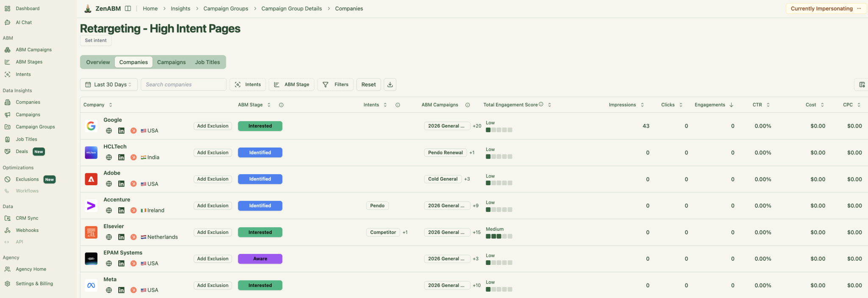
Task: Open Dashboard in the sidebar
Action: click(28, 8)
